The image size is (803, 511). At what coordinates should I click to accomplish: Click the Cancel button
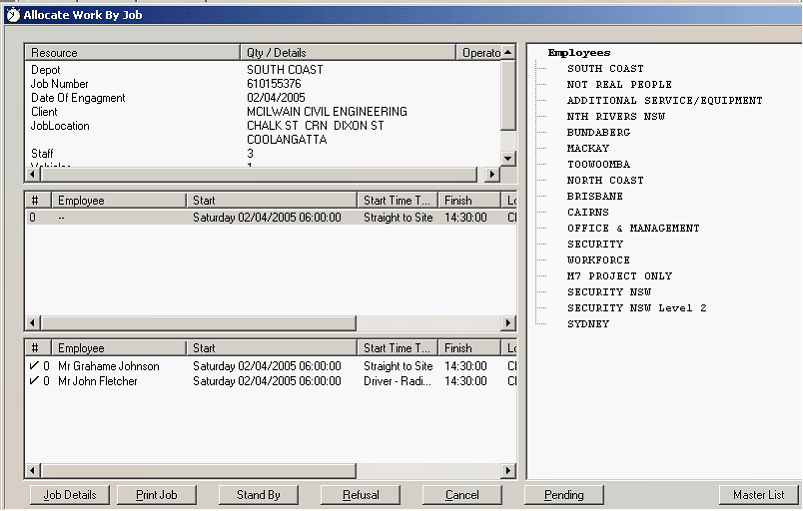[x=462, y=495]
